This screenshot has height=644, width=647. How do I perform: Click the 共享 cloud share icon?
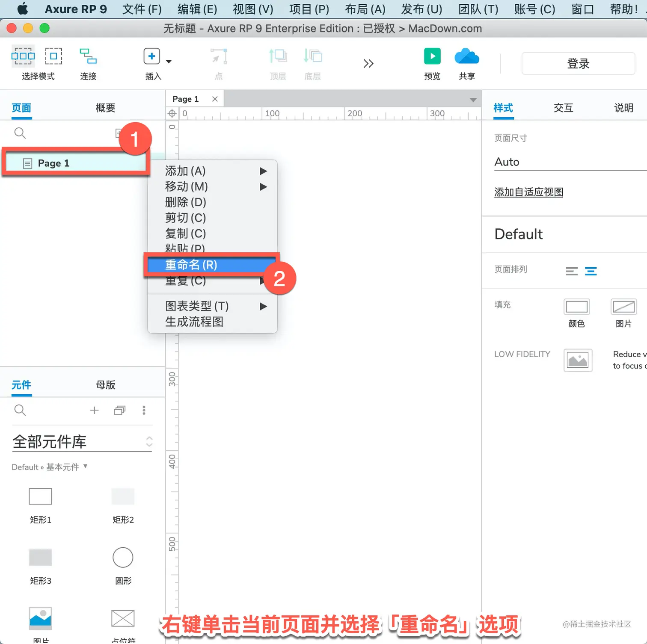point(467,56)
